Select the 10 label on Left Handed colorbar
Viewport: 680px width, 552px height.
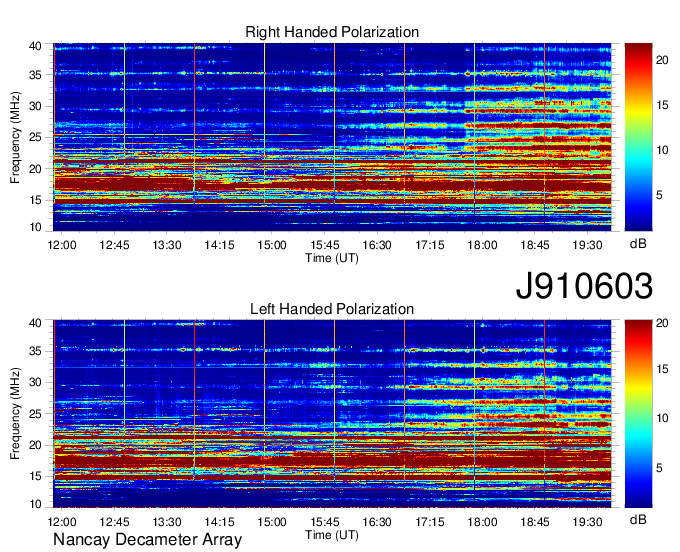662,418
